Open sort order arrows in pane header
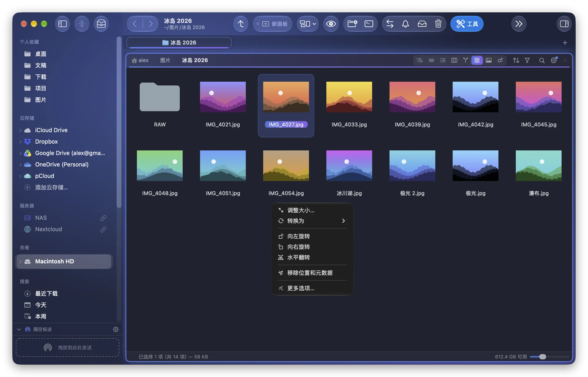This screenshot has height=377, width=588. point(516,60)
